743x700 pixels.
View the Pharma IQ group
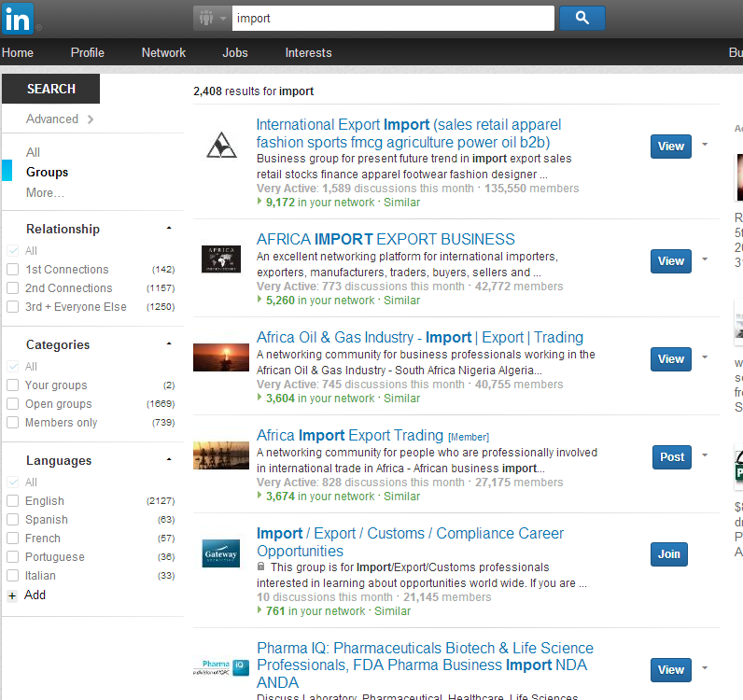pyautogui.click(x=671, y=670)
